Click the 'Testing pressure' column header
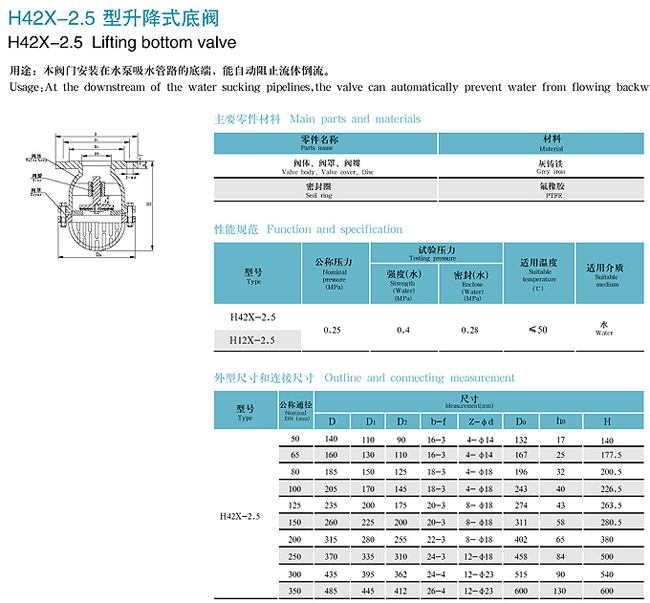The image size is (650, 603). (436, 251)
